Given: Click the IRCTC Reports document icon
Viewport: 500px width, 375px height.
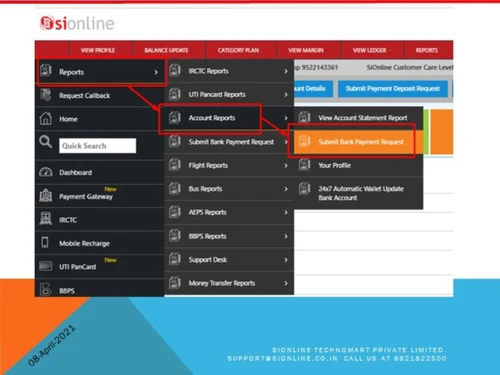Looking at the screenshot, I should [x=175, y=70].
